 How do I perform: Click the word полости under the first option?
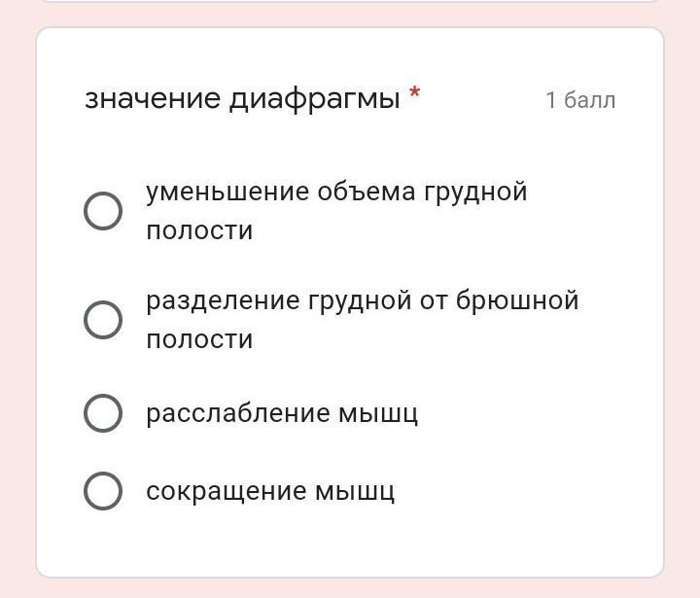click(199, 230)
